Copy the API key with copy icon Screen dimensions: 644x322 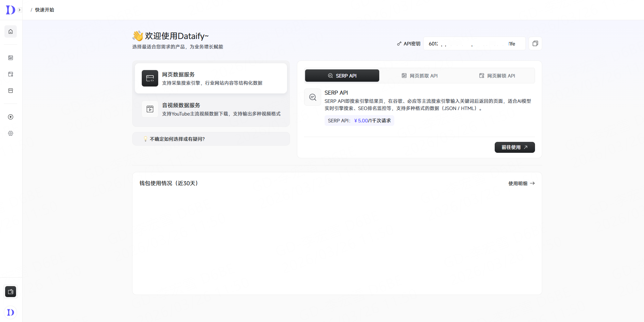(x=535, y=43)
